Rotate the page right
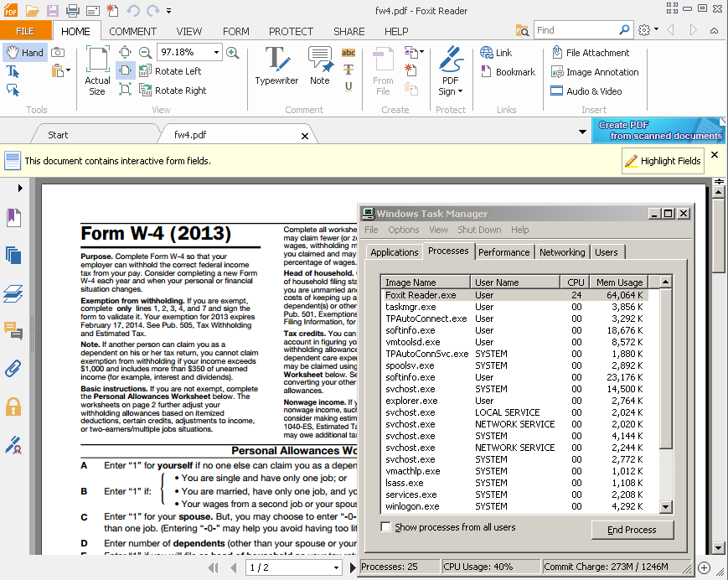Screen dimensions: 728x580 (173, 90)
